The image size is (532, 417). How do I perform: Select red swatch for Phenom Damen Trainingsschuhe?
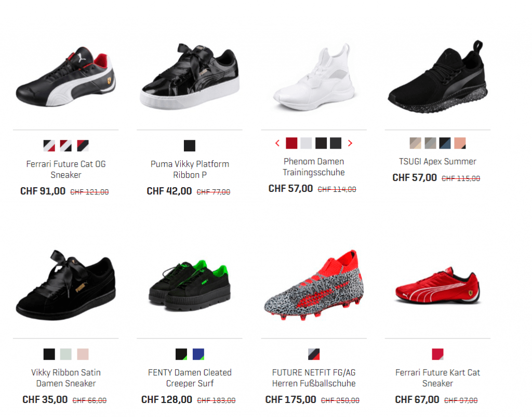(291, 144)
